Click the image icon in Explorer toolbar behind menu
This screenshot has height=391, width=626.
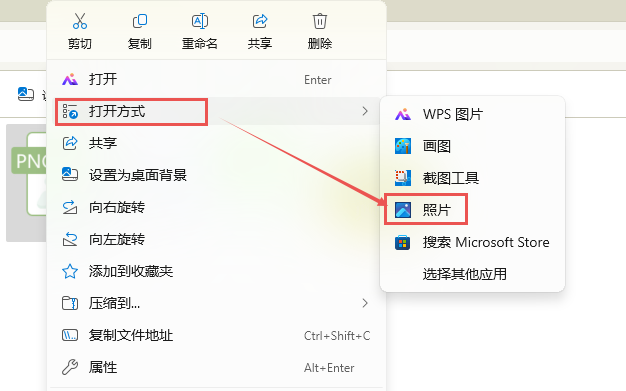(26, 94)
